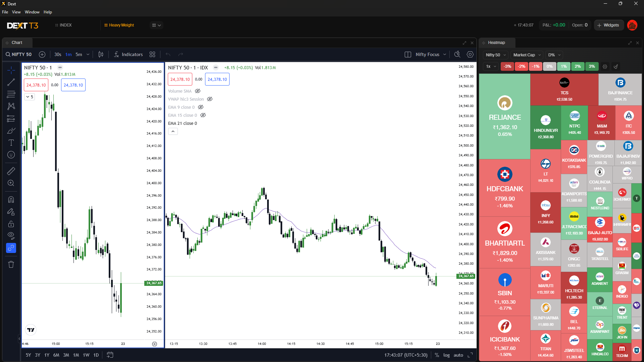This screenshot has width=644, height=362.
Task: Remove drawings with the trash icon
Action: 11,264
